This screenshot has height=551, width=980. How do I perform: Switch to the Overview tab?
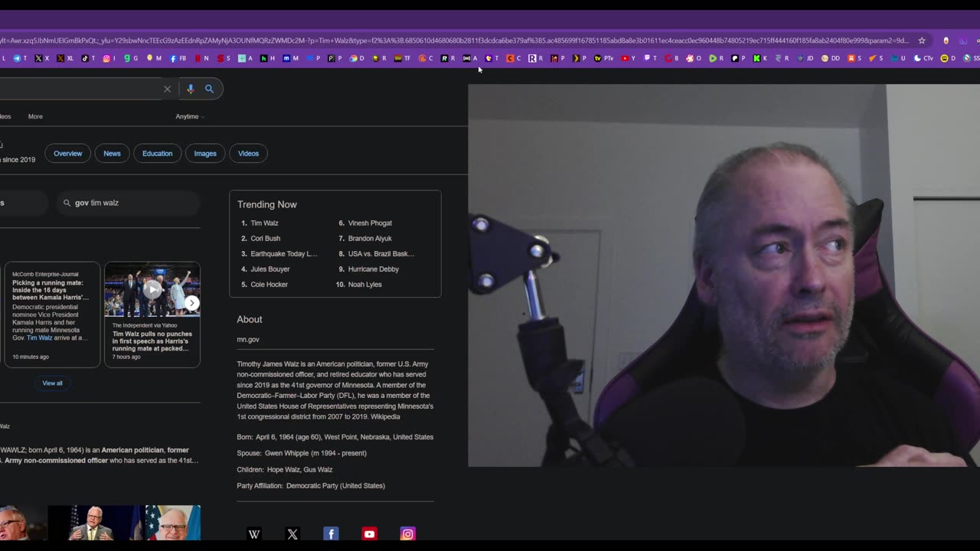coord(67,153)
